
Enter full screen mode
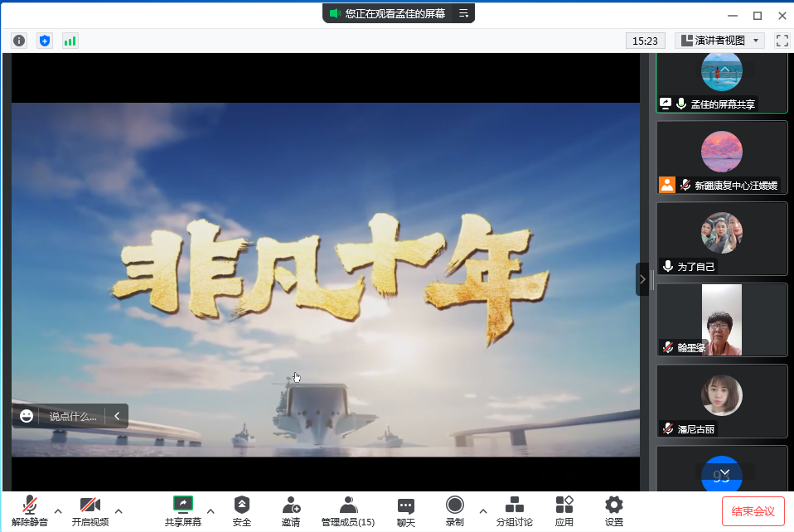click(x=782, y=41)
